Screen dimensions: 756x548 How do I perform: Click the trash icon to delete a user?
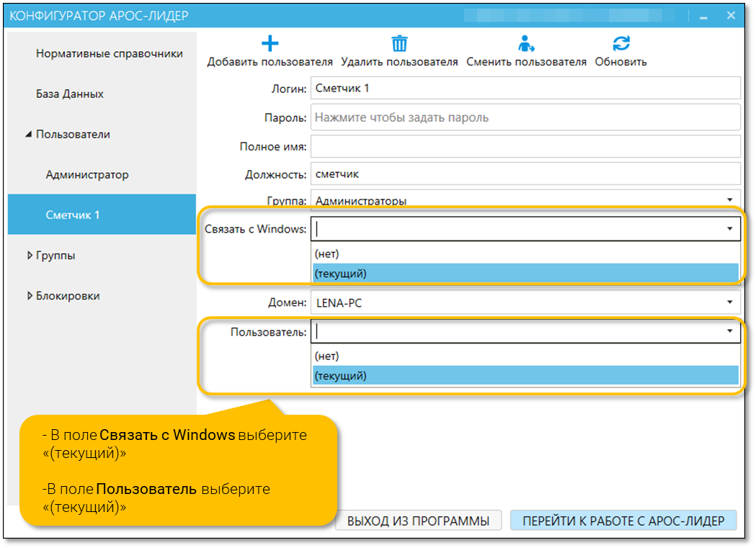(399, 43)
